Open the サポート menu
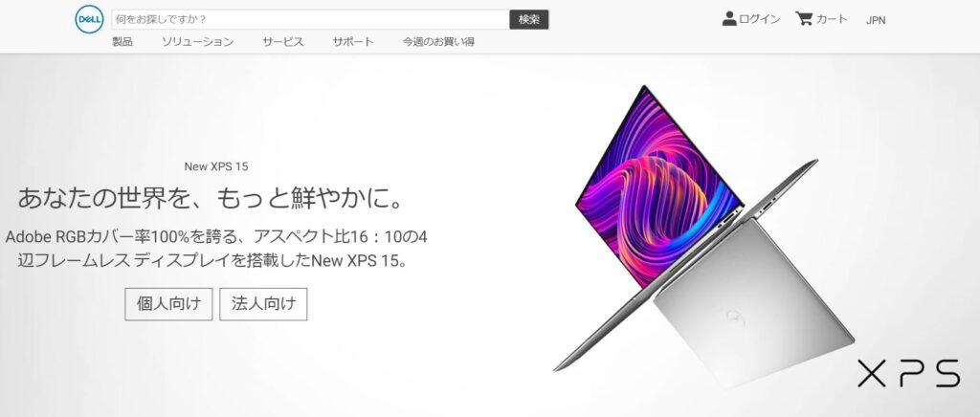980x417 pixels. coord(353,42)
